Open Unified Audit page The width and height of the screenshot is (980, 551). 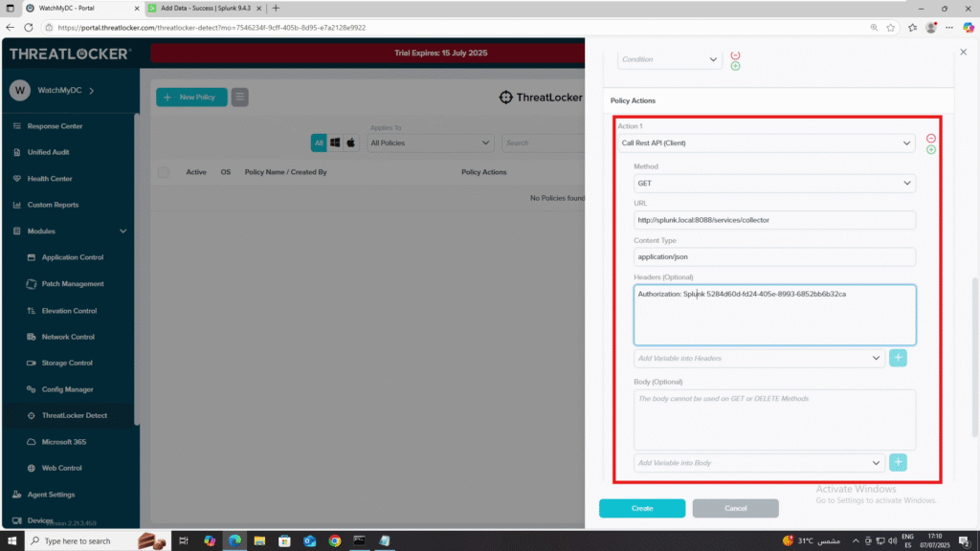pyautogui.click(x=48, y=152)
